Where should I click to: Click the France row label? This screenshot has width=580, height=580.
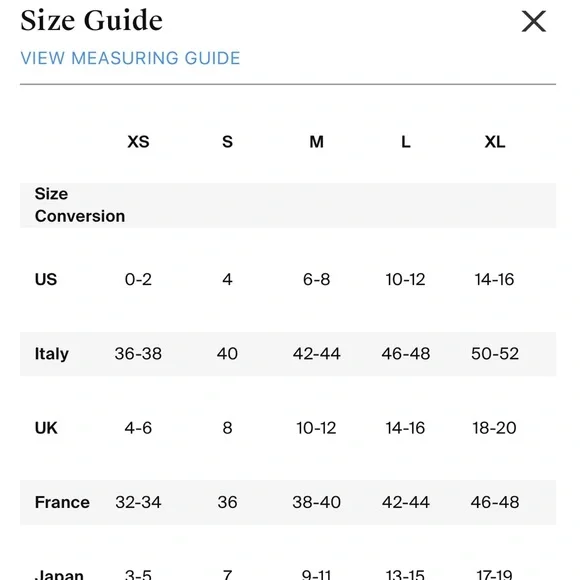(62, 502)
